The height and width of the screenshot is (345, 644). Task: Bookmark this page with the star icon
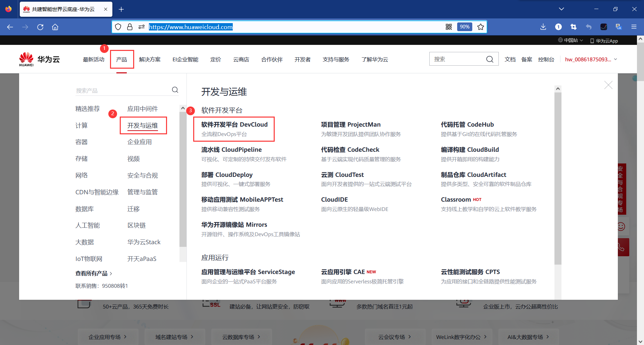tap(480, 27)
